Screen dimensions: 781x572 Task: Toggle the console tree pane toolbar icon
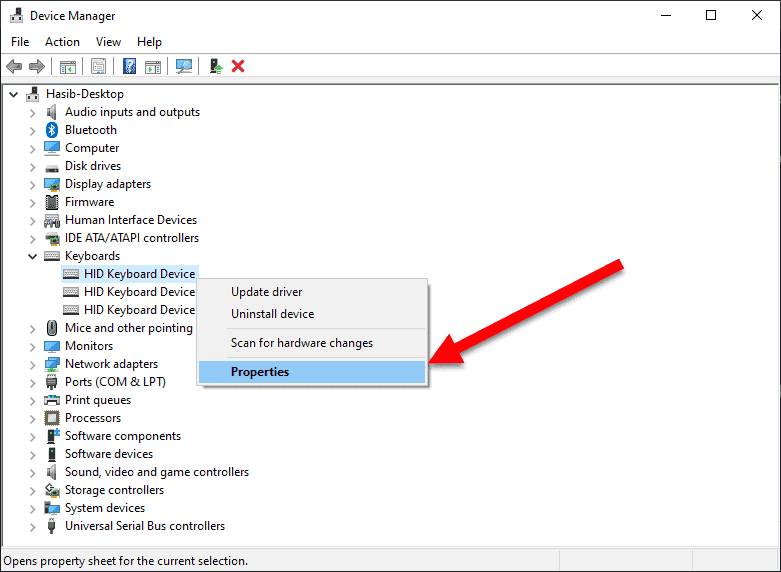(x=68, y=66)
